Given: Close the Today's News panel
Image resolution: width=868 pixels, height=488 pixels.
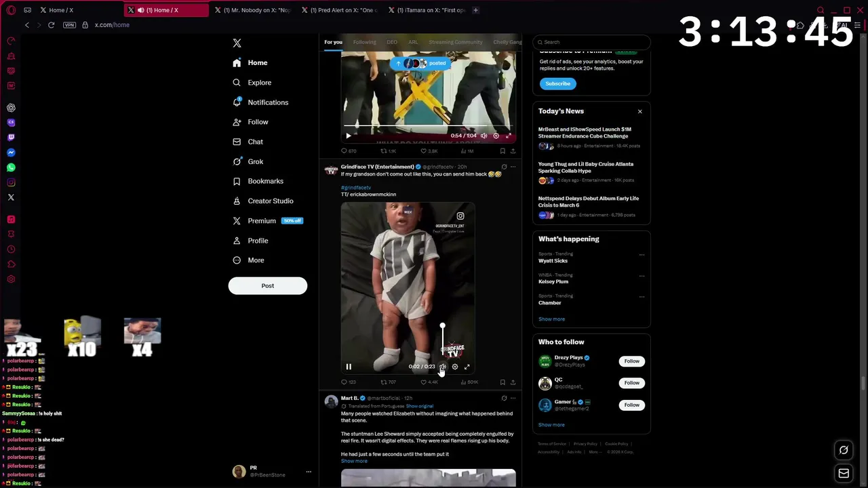Looking at the screenshot, I should coord(639,111).
